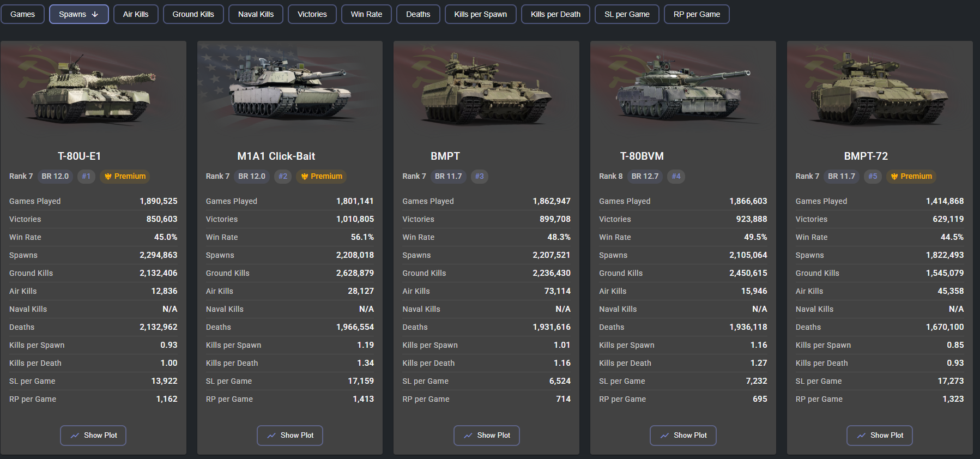Click the Premium badge on T-80U-E1

125,177
